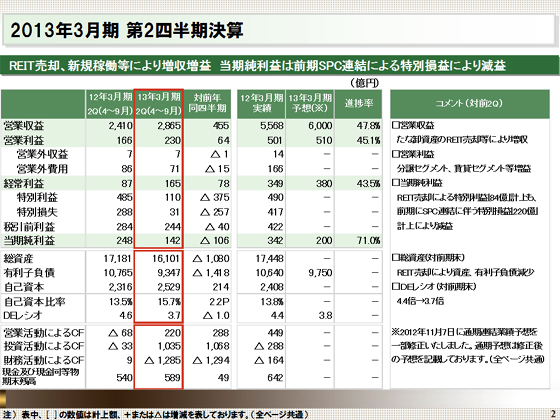Click the page number 2 in the footer
This screenshot has height=420, width=560.
click(x=553, y=414)
